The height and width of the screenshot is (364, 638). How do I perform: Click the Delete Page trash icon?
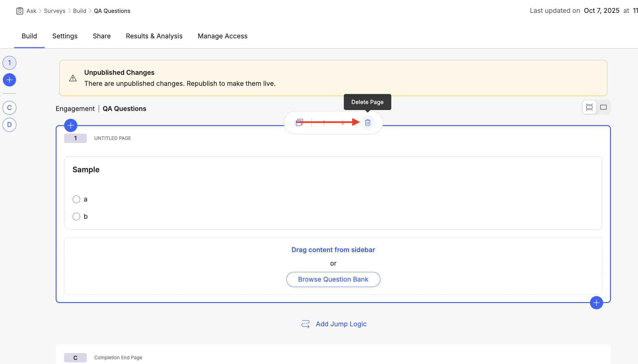click(367, 123)
